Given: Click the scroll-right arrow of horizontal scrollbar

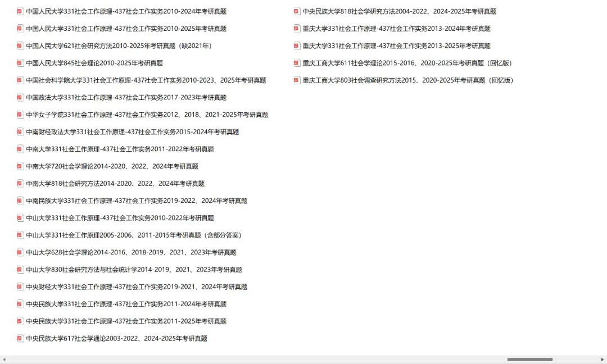Looking at the screenshot, I should click(603, 360).
